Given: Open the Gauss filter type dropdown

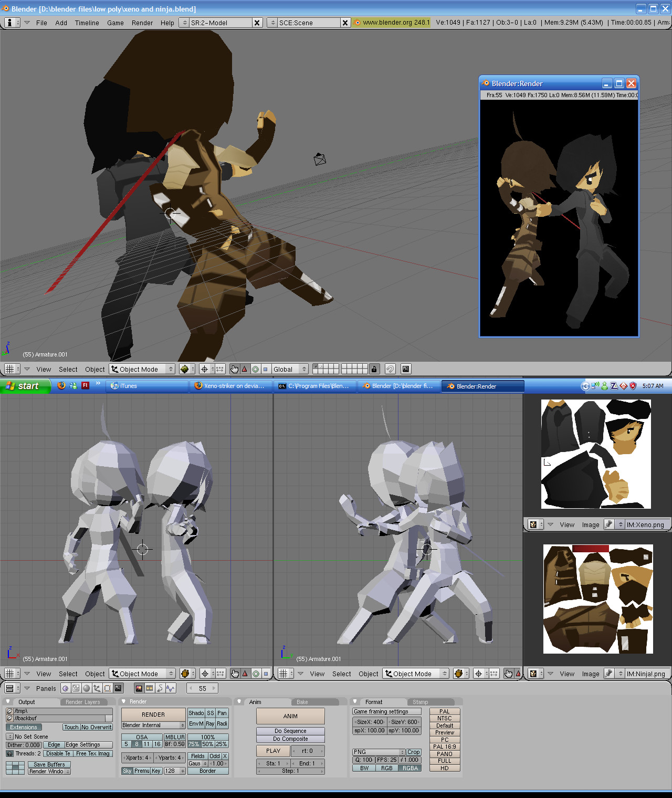Looking at the screenshot, I should click(197, 763).
